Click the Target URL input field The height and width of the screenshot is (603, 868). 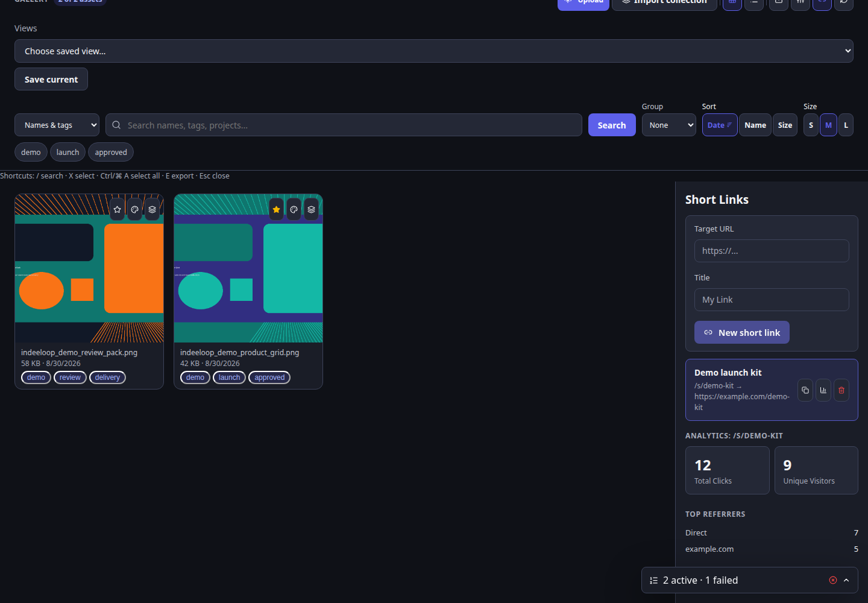pyautogui.click(x=772, y=251)
